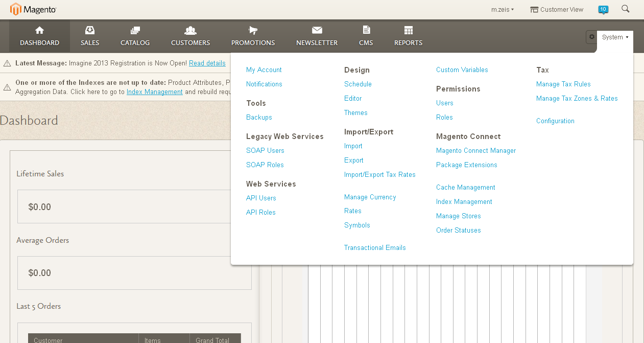Click the Promotions megaphone icon

click(x=253, y=31)
